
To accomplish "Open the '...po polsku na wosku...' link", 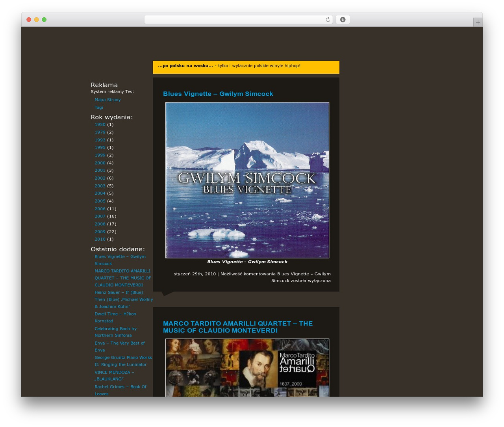I will point(185,66).
